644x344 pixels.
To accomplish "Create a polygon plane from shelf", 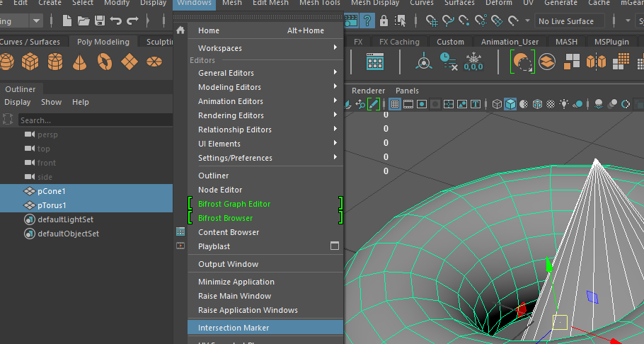I will (130, 62).
